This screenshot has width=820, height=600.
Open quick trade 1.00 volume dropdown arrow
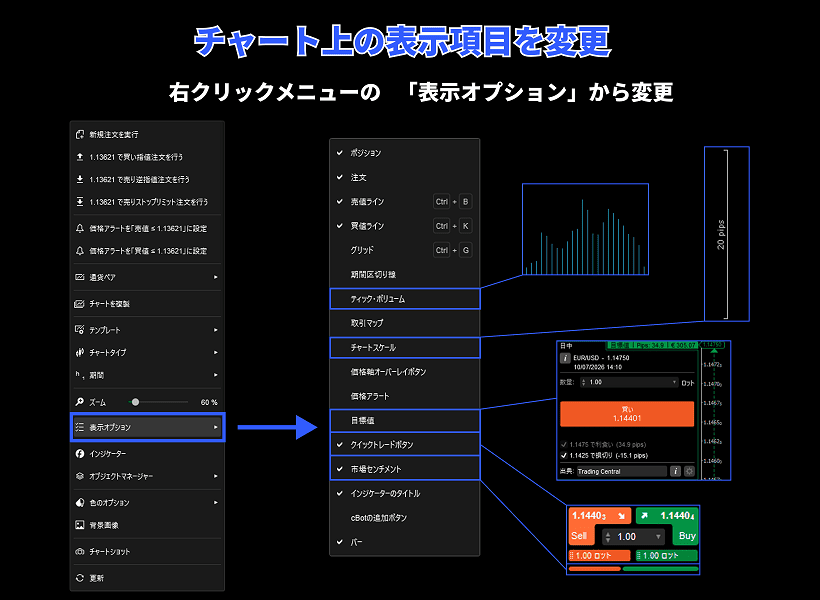coord(658,537)
